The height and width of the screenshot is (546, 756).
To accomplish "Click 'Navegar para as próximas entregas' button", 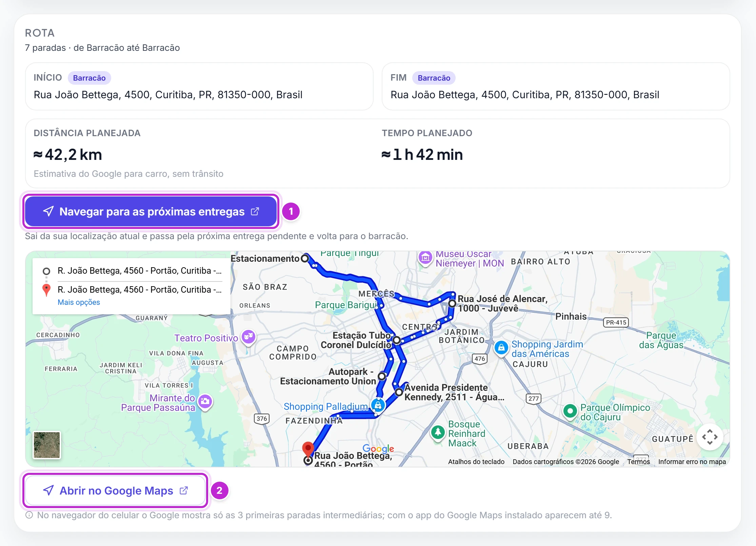I will [x=151, y=211].
